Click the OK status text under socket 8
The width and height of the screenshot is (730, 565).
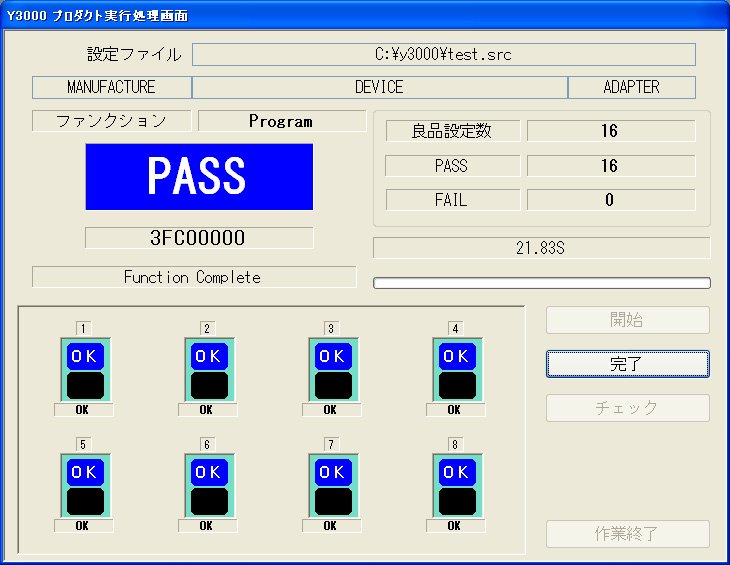coord(455,525)
